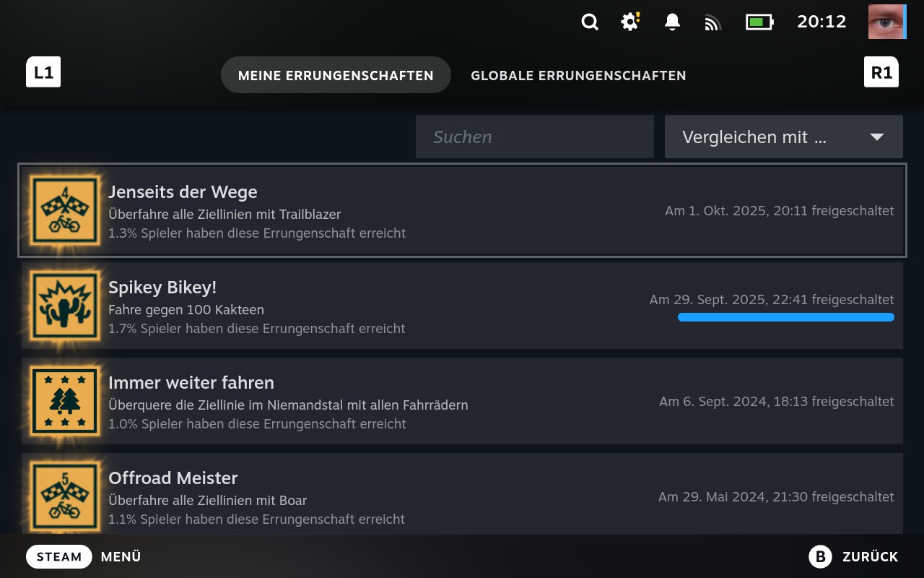Open settings gear icon with alert badge
This screenshot has width=924, height=578.
click(x=630, y=22)
